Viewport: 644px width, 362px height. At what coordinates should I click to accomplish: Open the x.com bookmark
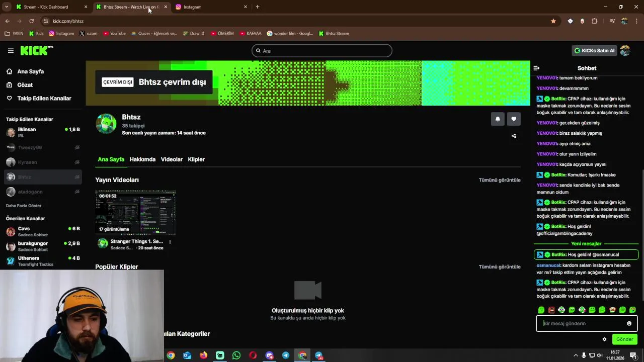coord(88,34)
